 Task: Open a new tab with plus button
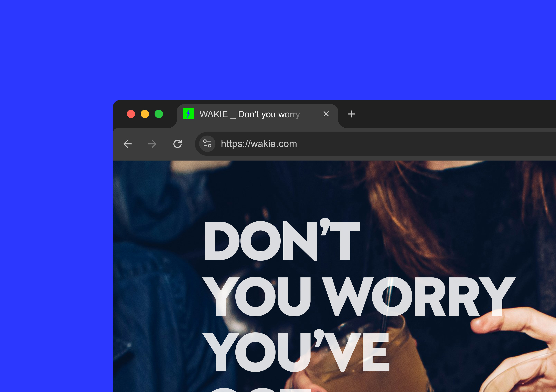tap(351, 114)
